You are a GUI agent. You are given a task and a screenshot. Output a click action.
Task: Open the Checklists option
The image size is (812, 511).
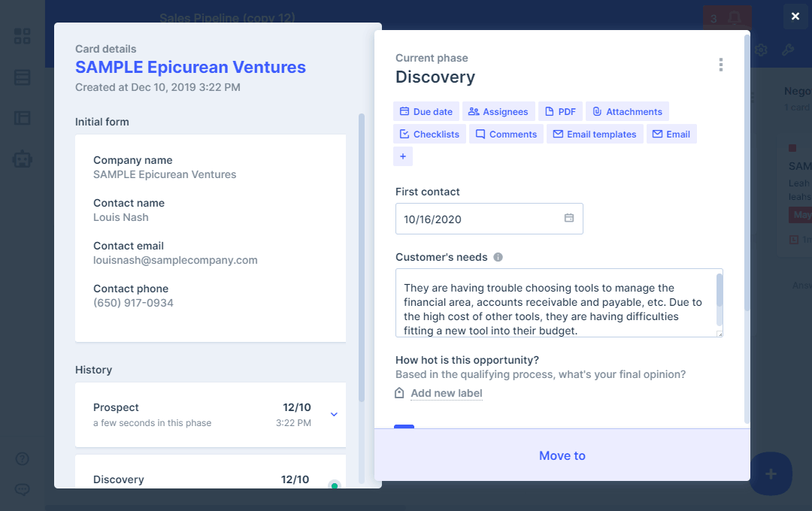click(429, 135)
